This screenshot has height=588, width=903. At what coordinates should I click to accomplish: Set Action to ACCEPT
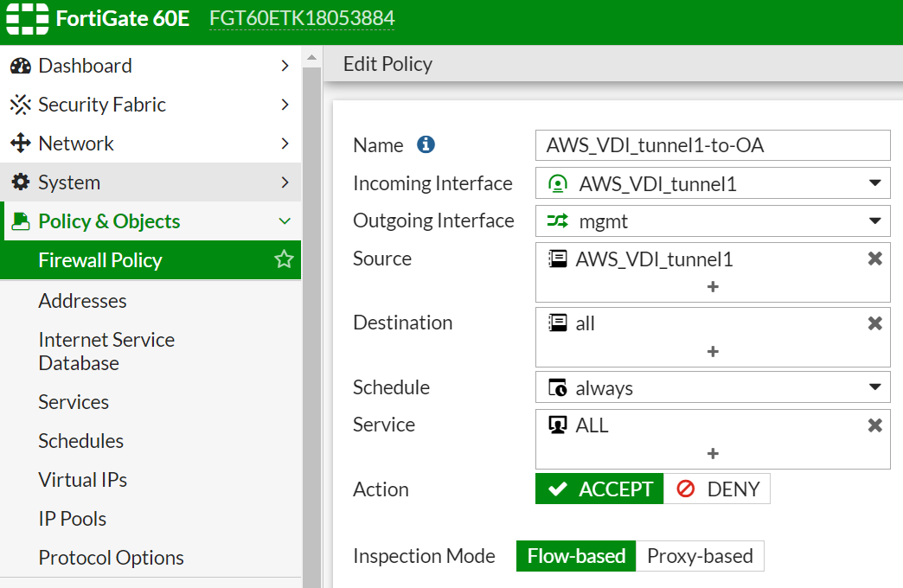[x=599, y=489]
